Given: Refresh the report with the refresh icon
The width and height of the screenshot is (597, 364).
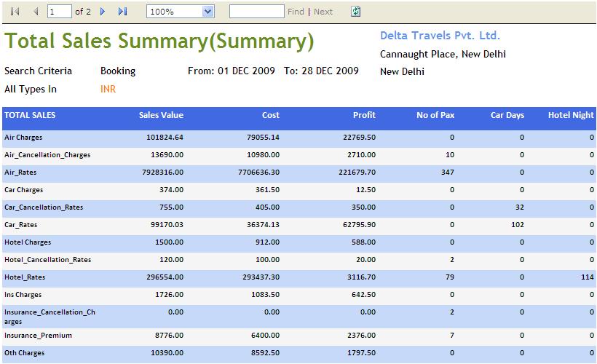Looking at the screenshot, I should tap(355, 12).
